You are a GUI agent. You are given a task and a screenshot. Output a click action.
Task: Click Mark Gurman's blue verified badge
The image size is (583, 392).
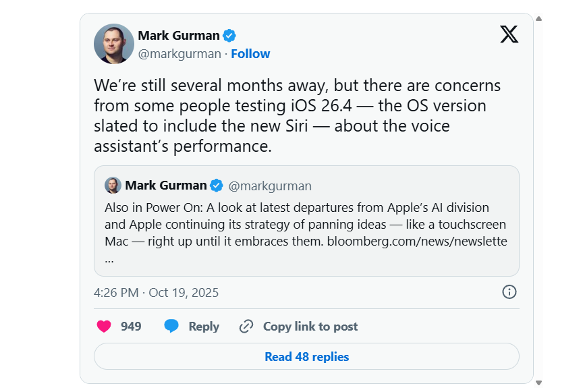[229, 36]
